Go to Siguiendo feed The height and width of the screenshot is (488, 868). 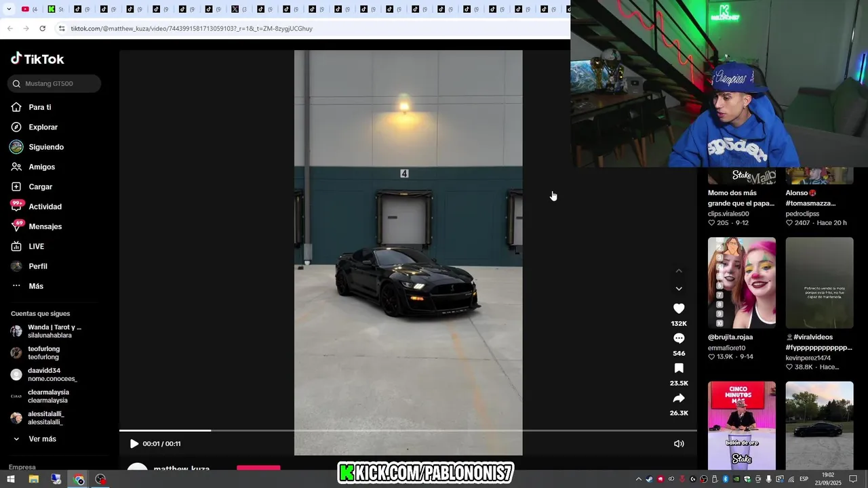[46, 147]
